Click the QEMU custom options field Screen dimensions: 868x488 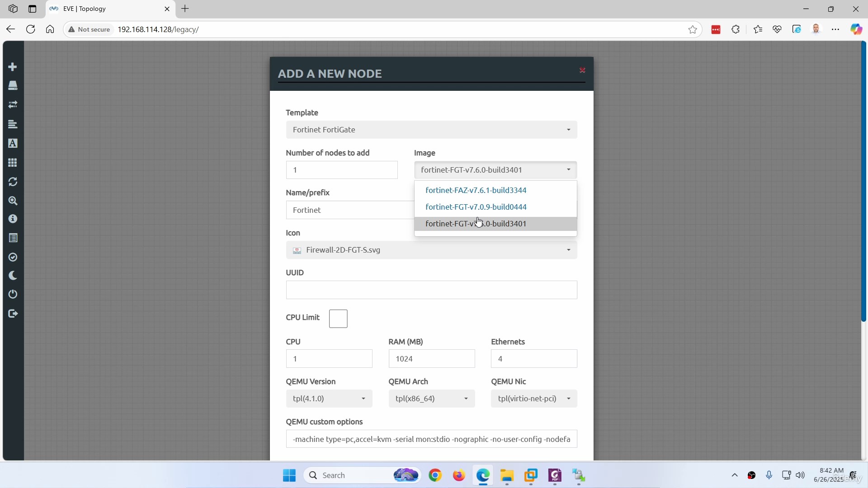pos(431,439)
